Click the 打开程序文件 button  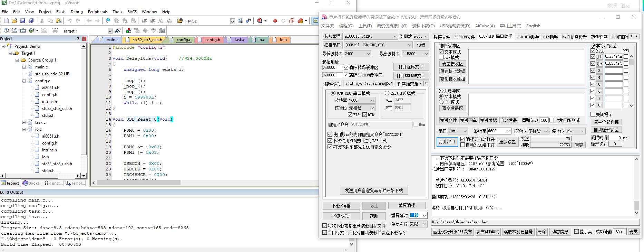click(x=411, y=67)
